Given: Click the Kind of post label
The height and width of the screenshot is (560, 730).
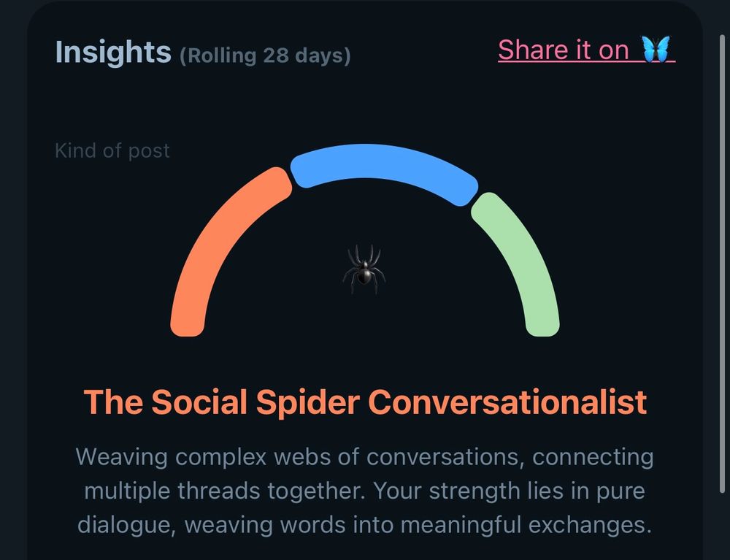Looking at the screenshot, I should click(x=112, y=151).
